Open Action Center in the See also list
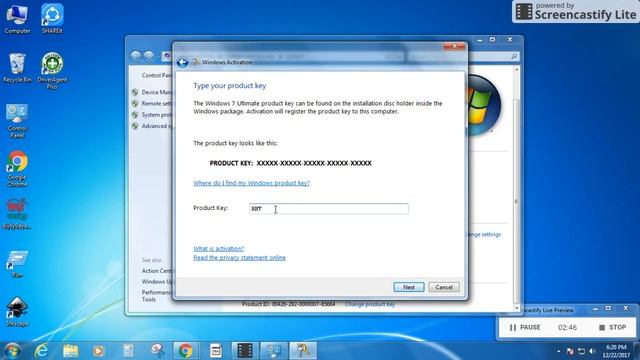Image resolution: width=640 pixels, height=360 pixels. coord(158,271)
